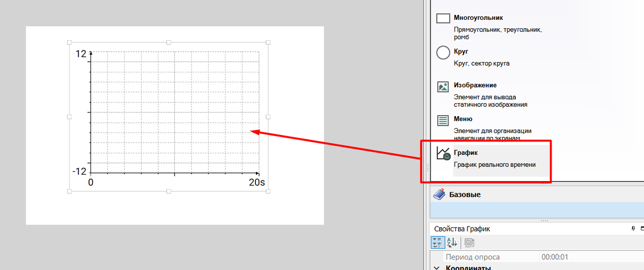Collapse the Координаты property group
This screenshot has width=644, height=270.
(x=435, y=267)
